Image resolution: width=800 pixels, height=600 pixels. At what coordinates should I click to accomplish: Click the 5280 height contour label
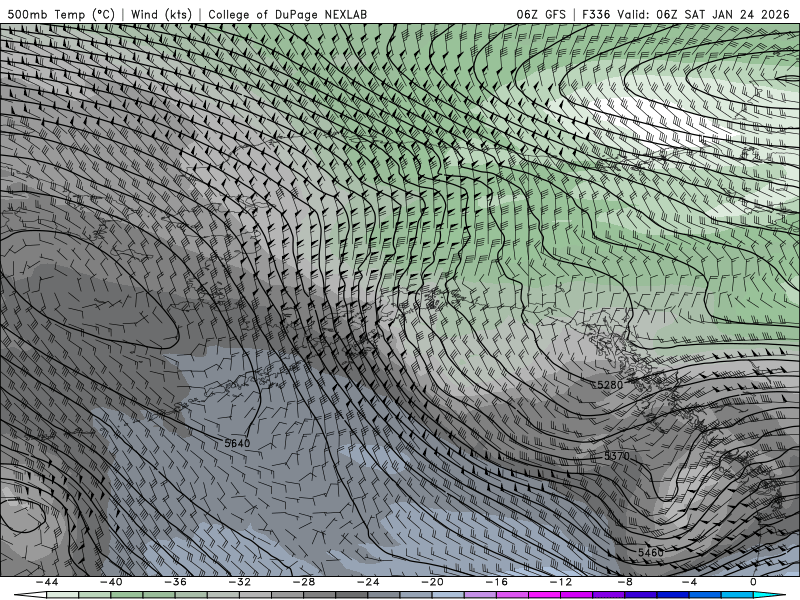[610, 385]
